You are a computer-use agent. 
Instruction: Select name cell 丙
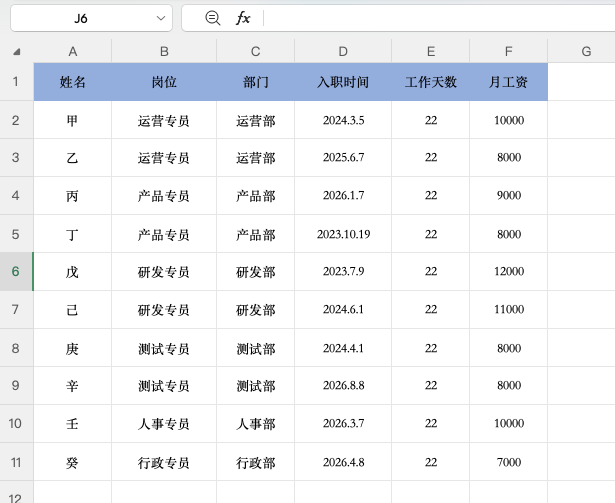[x=73, y=195]
